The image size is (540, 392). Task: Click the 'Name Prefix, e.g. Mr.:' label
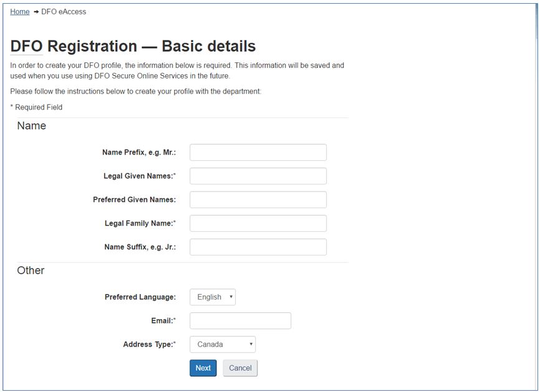pos(139,153)
